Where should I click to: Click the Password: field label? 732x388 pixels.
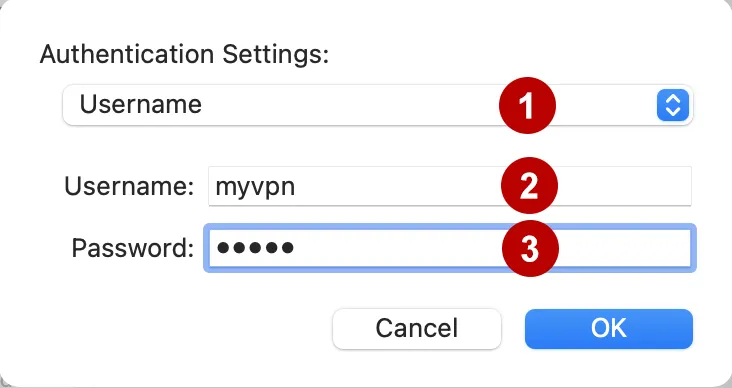point(133,248)
